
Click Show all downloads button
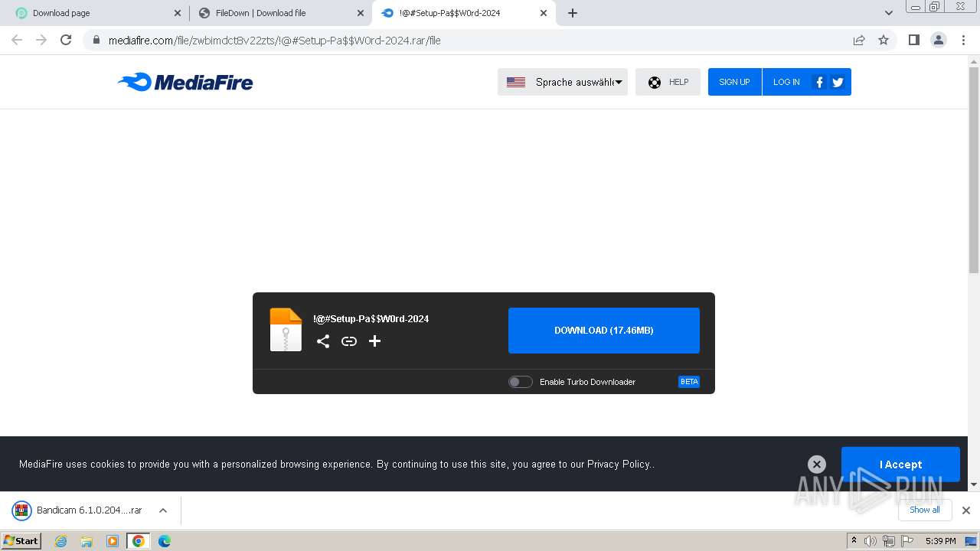click(925, 510)
